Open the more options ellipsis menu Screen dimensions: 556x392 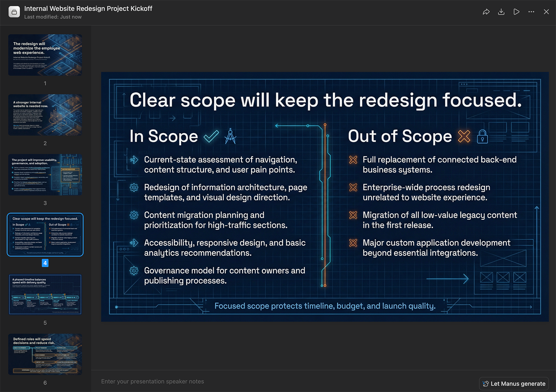tap(531, 12)
